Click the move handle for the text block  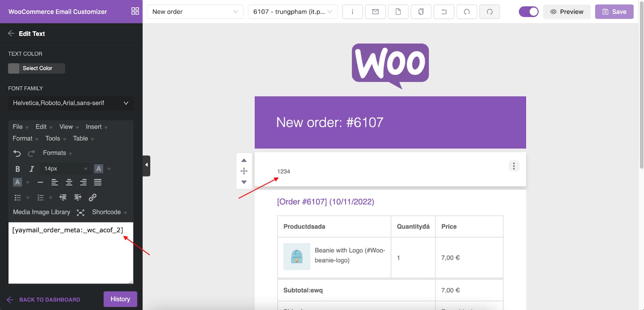coord(244,171)
